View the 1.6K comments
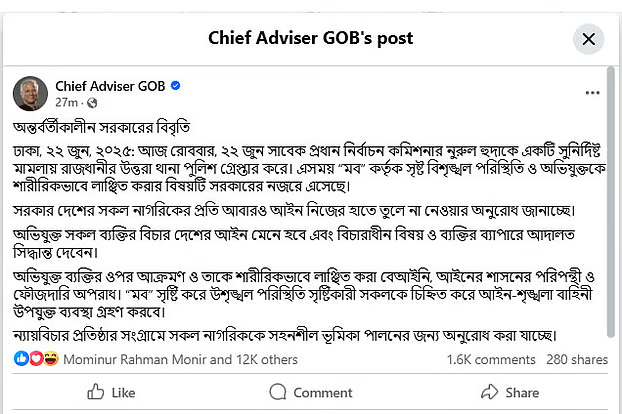Image resolution: width=622 pixels, height=414 pixels. pos(491,359)
